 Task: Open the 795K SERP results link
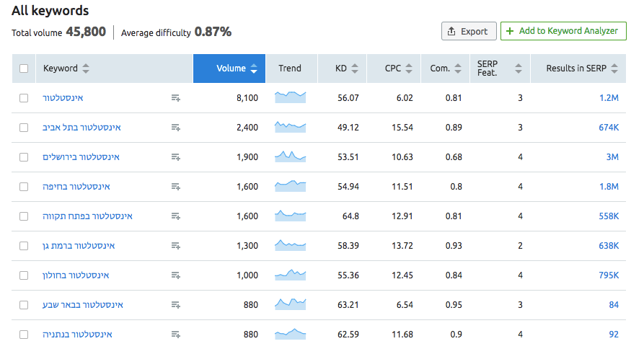[609, 275]
